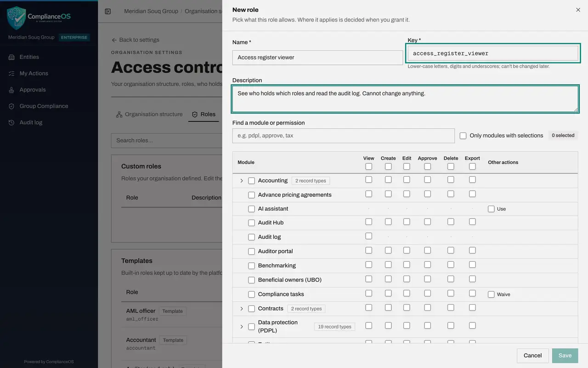
Task: Enable Waive action for Compliance tasks
Action: (491, 294)
